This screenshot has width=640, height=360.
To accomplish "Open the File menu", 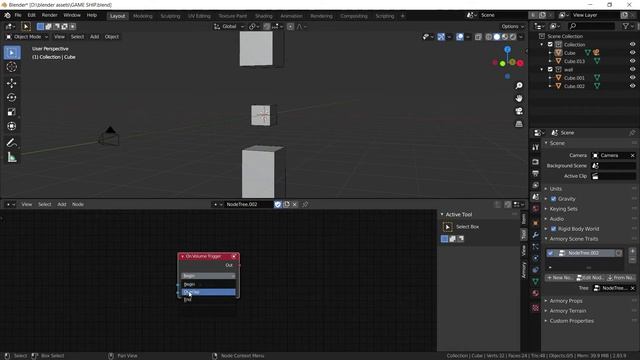I will (x=18, y=16).
